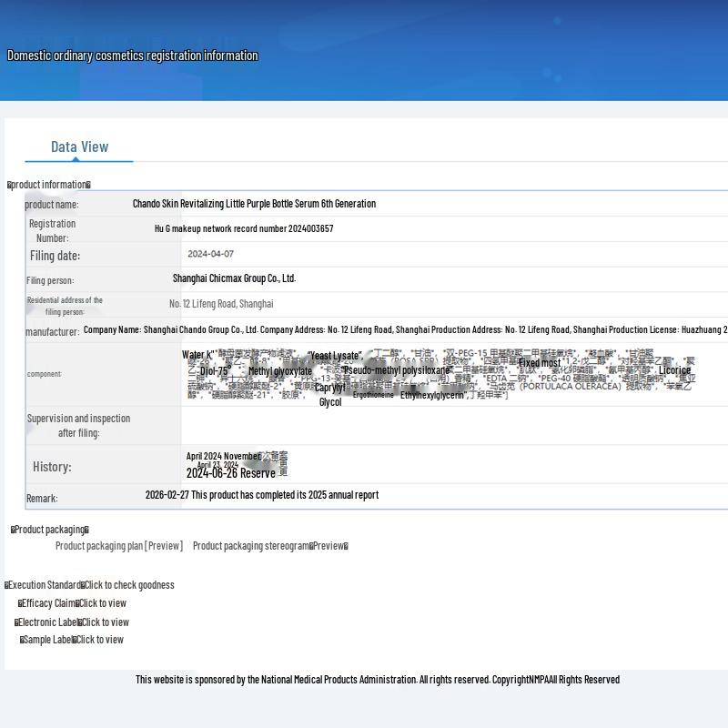The image size is (728, 728).
Task: Click the Supervision and inspection after filing label
Action: click(x=78, y=425)
